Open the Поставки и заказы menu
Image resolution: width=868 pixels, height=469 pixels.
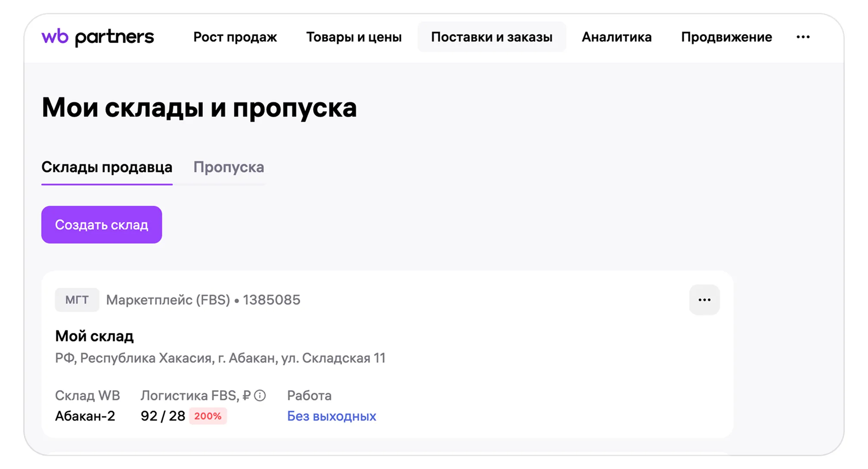coord(492,37)
